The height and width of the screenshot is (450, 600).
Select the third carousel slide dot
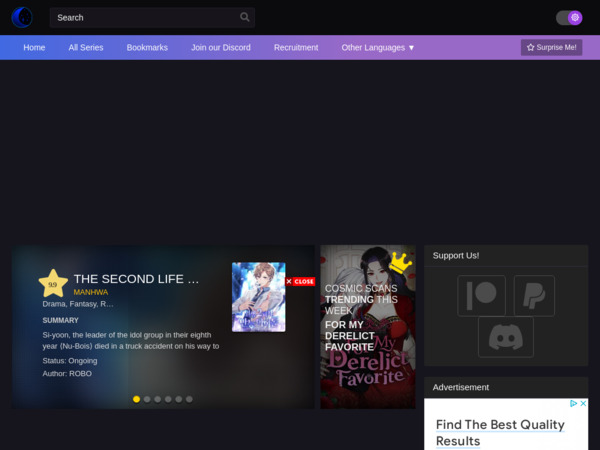coord(157,399)
